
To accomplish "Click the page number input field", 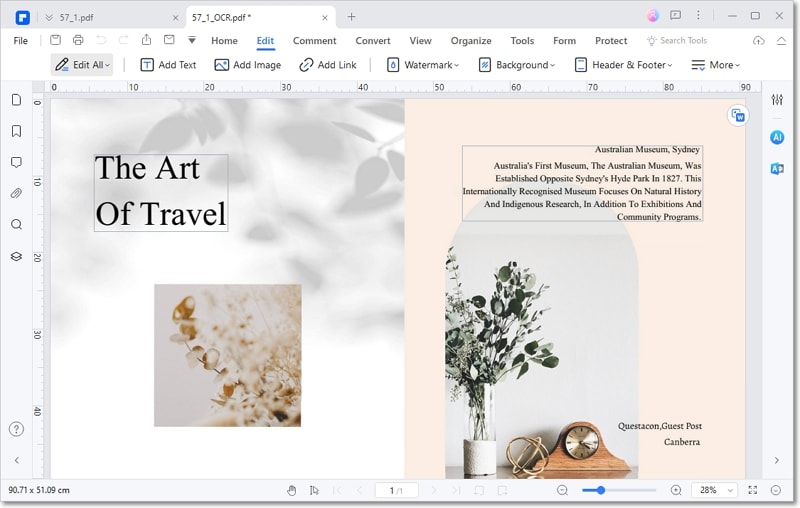I will click(x=396, y=491).
